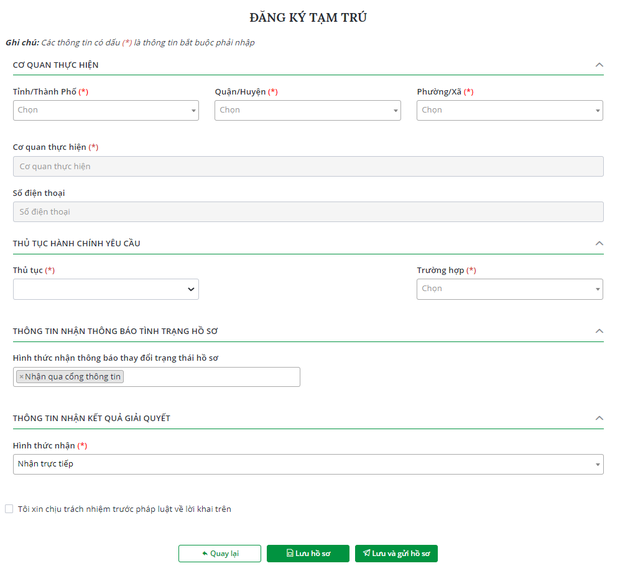Open the Tỉnh/Thành Phố dropdown
The height and width of the screenshot is (566, 620).
(x=105, y=110)
